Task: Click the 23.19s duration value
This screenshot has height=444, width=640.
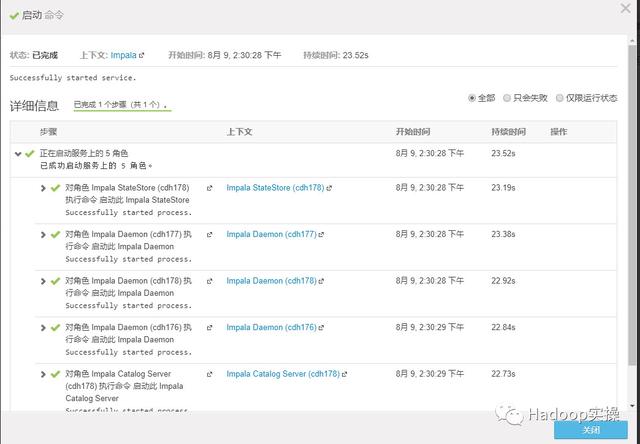Action: pos(503,188)
